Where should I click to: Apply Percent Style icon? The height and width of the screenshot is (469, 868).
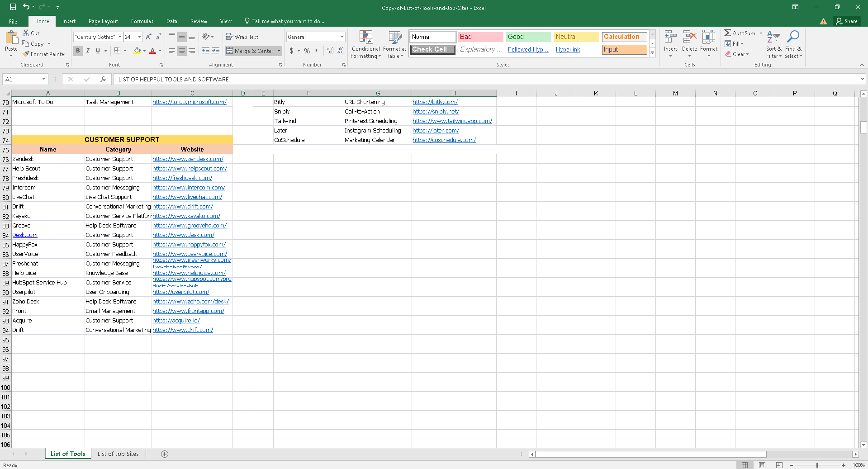click(307, 51)
